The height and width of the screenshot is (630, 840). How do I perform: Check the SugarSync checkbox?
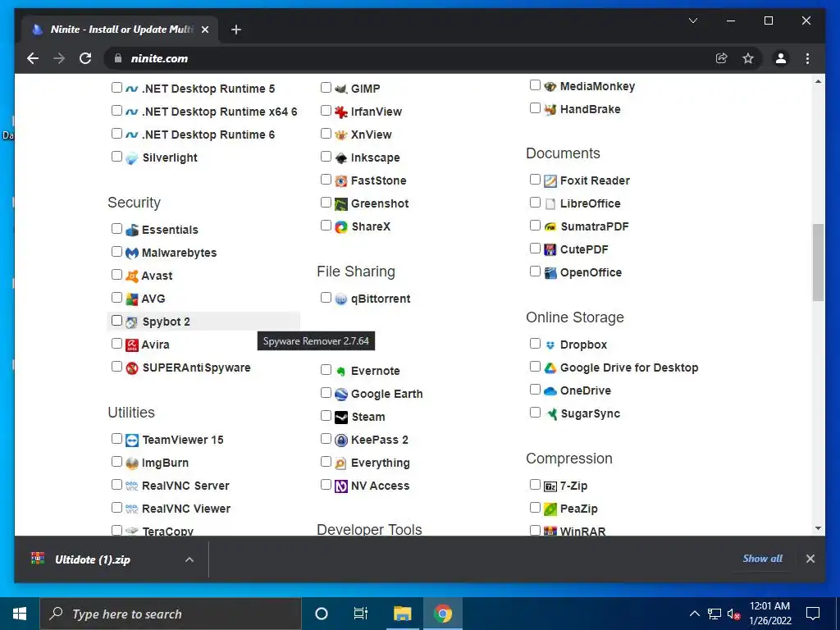(535, 412)
